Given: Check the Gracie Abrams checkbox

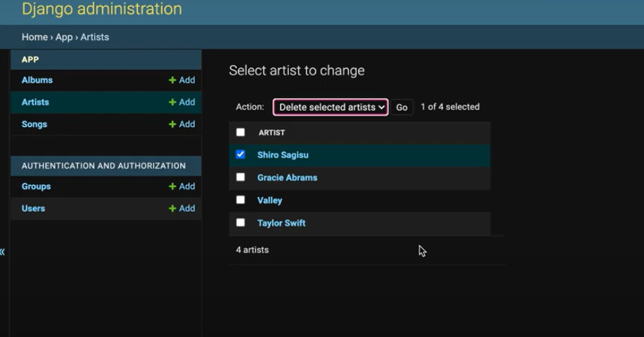Looking at the screenshot, I should coord(241,177).
